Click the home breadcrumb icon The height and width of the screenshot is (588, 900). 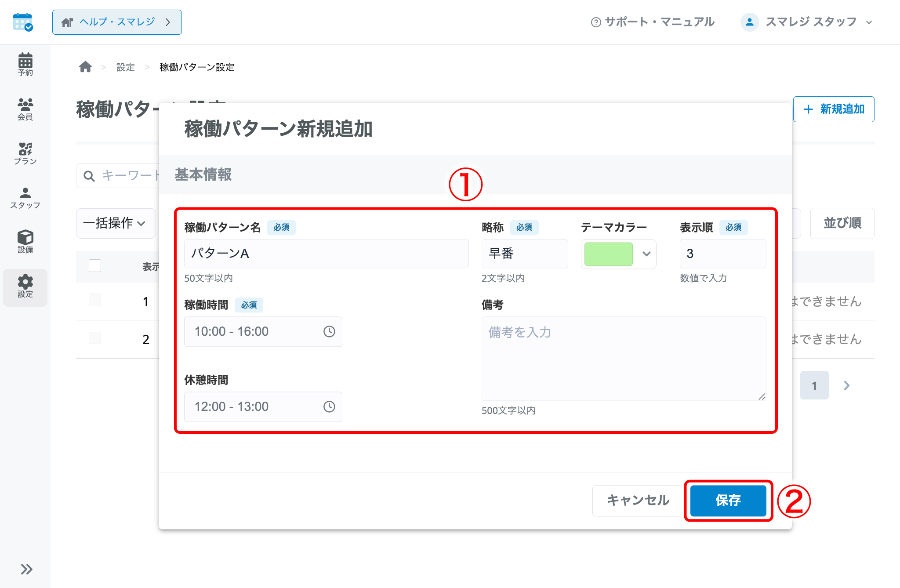pos(85,67)
